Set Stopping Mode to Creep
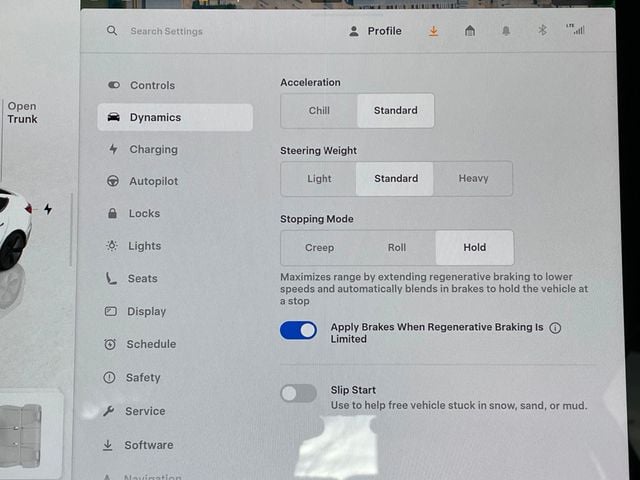 point(319,247)
